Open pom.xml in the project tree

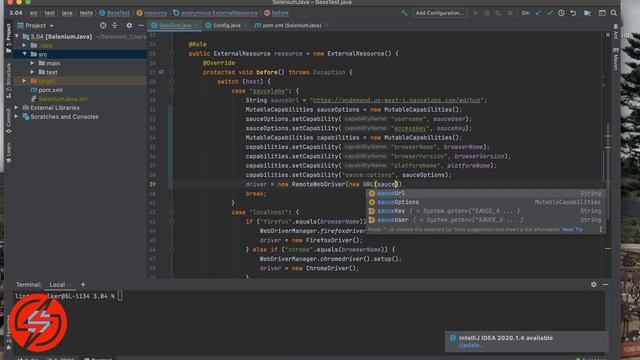[51, 90]
